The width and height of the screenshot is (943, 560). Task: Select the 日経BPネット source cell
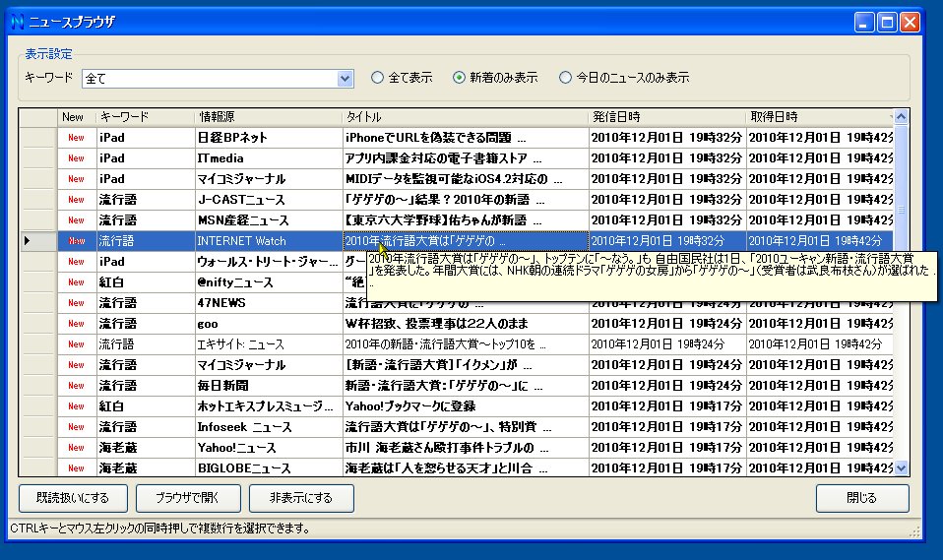(x=269, y=138)
